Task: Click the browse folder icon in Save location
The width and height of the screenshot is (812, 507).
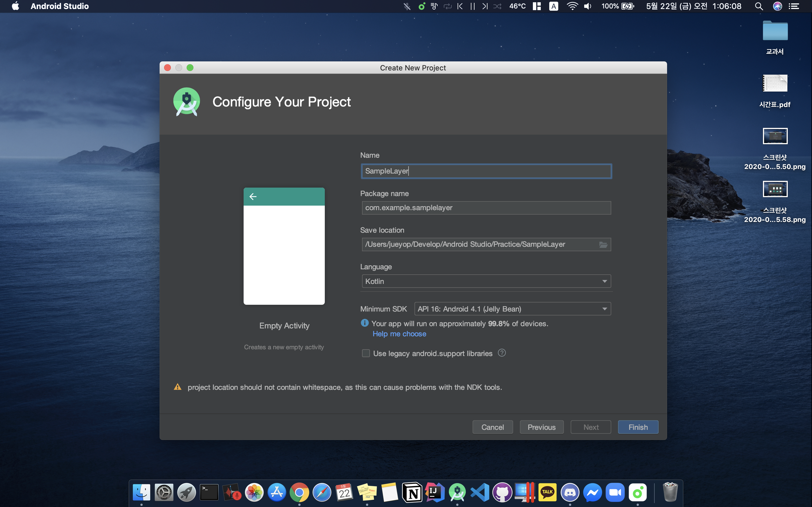Action: coord(603,244)
